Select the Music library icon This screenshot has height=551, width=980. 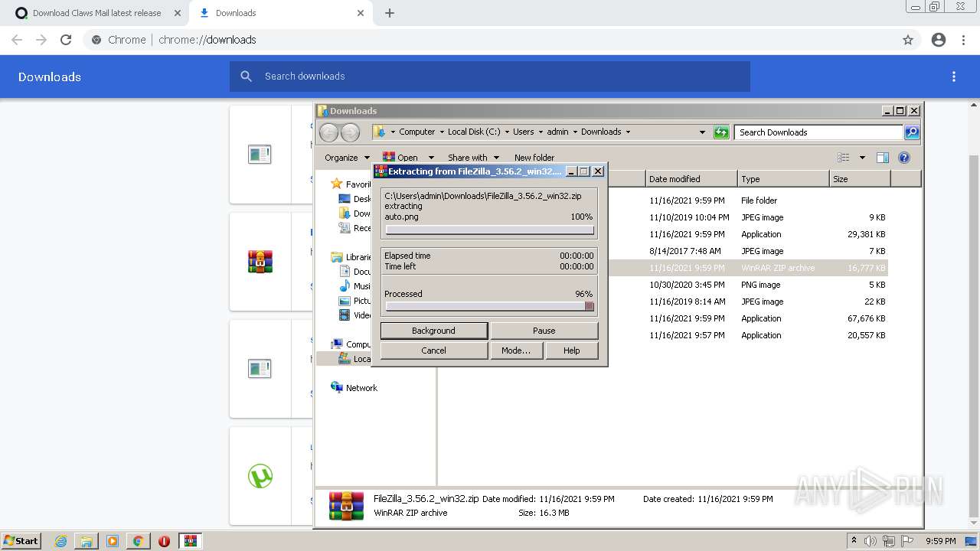coord(345,286)
